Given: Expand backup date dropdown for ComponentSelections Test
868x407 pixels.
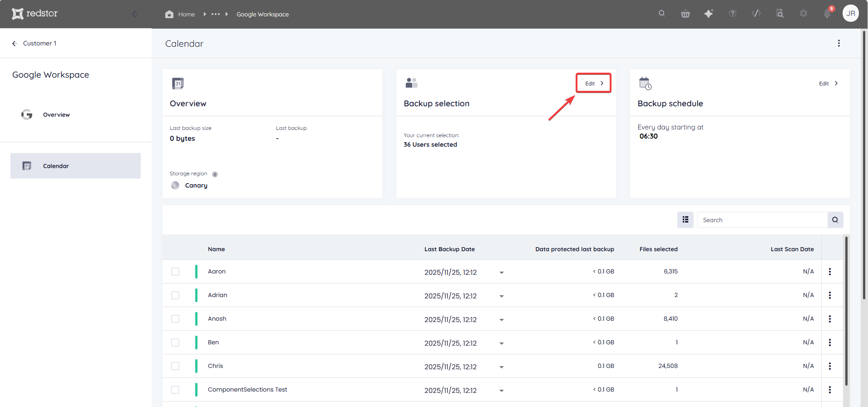Looking at the screenshot, I should [502, 391].
